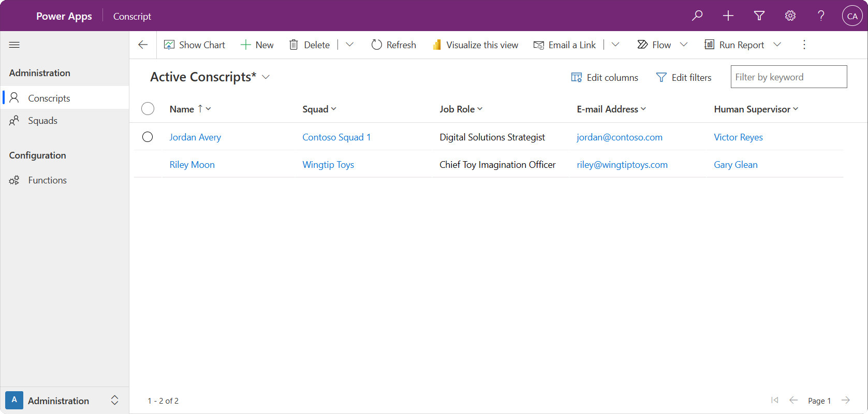Open Conscripts in the sidebar
This screenshot has height=414, width=868.
coord(65,98)
